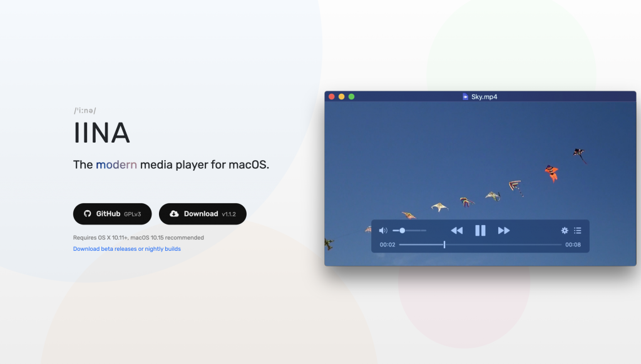Screen dimensions: 641x364
Task: Adjust the volume slider
Action: pyautogui.click(x=409, y=230)
